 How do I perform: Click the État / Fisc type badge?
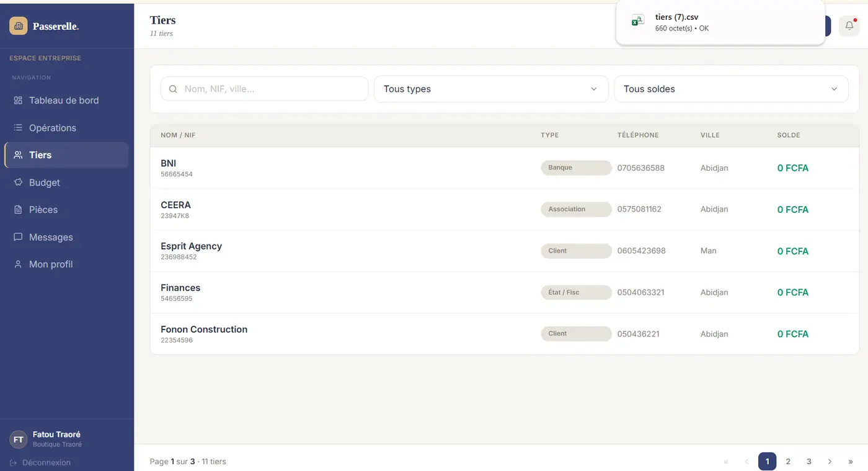(576, 292)
